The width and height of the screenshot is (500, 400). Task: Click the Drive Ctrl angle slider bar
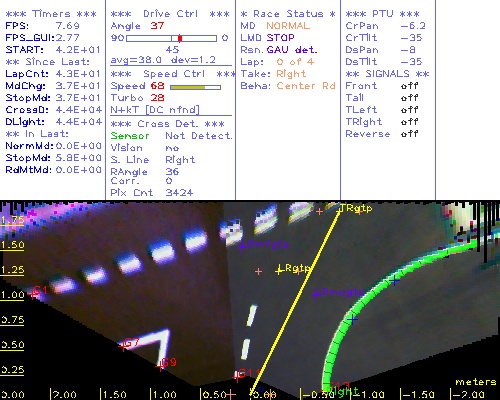(x=171, y=38)
